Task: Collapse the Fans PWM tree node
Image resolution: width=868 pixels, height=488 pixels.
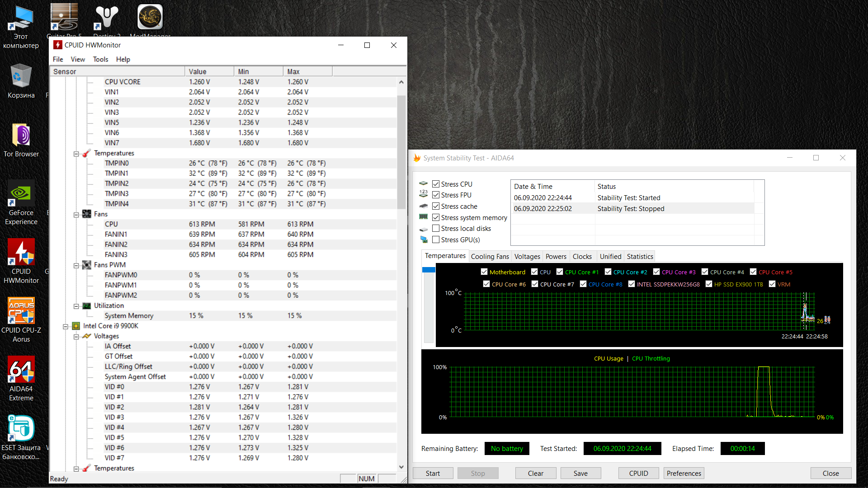Action: [76, 265]
